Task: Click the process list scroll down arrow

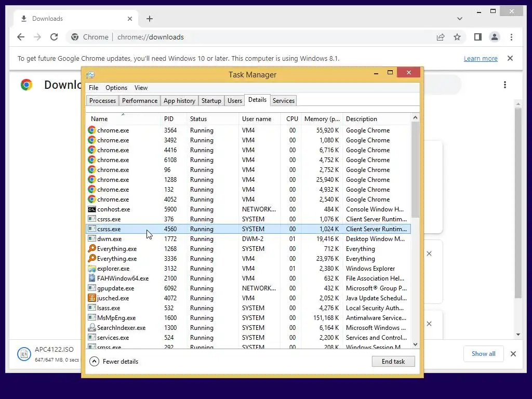Action: pyautogui.click(x=415, y=345)
